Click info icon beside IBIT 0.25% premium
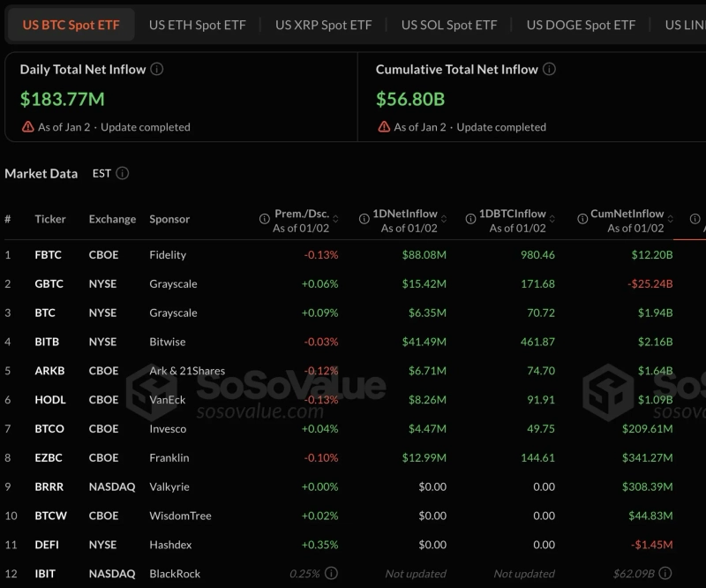This screenshot has height=588, width=706. (331, 573)
